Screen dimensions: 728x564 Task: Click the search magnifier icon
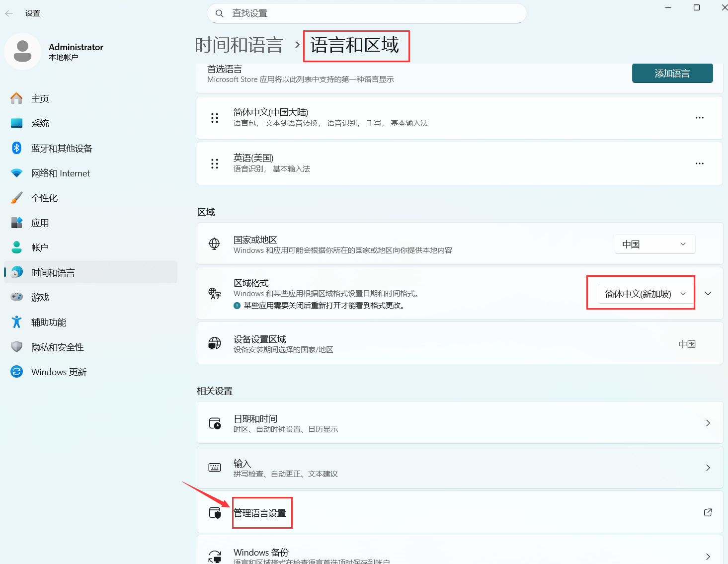point(219,13)
